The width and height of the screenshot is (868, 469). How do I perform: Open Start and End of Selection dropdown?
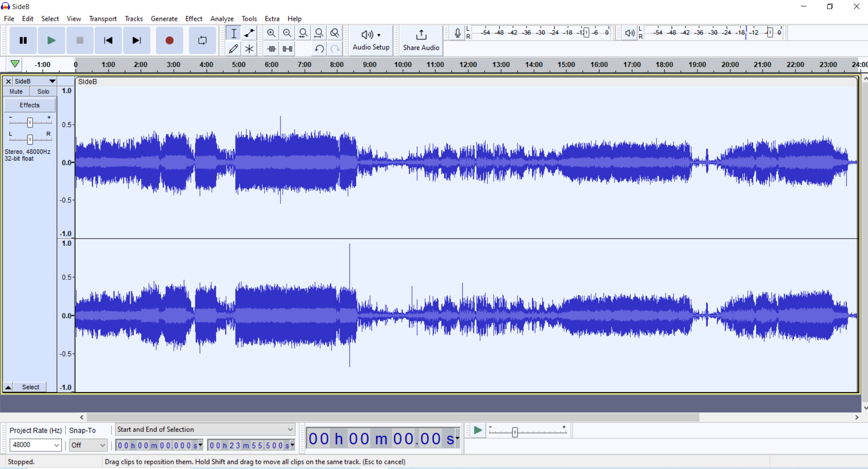pos(205,430)
